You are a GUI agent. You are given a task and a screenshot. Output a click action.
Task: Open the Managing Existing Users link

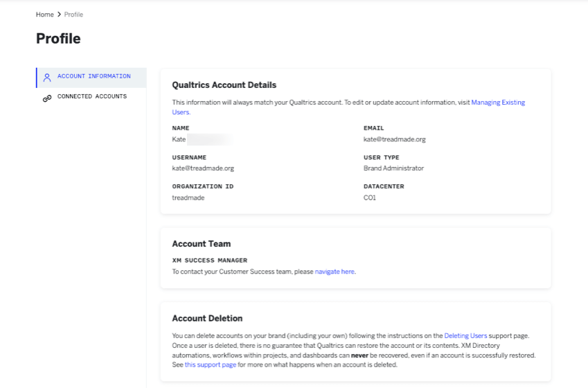click(x=498, y=103)
